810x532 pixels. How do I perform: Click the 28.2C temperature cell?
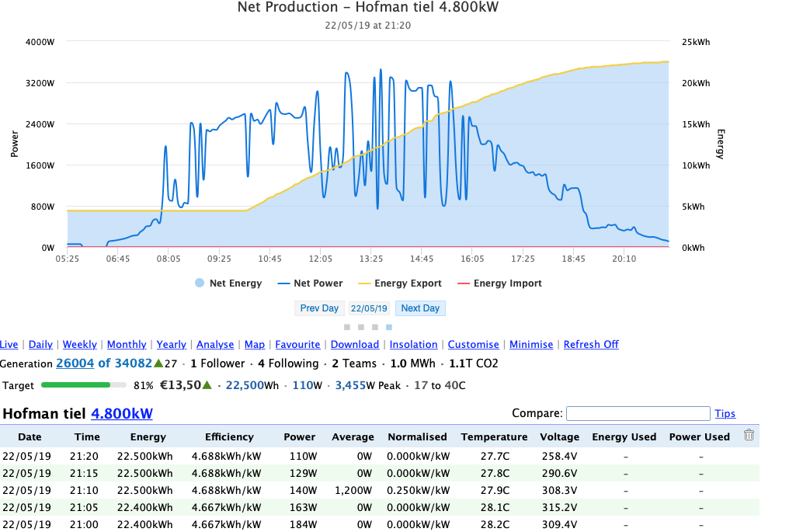click(495, 524)
